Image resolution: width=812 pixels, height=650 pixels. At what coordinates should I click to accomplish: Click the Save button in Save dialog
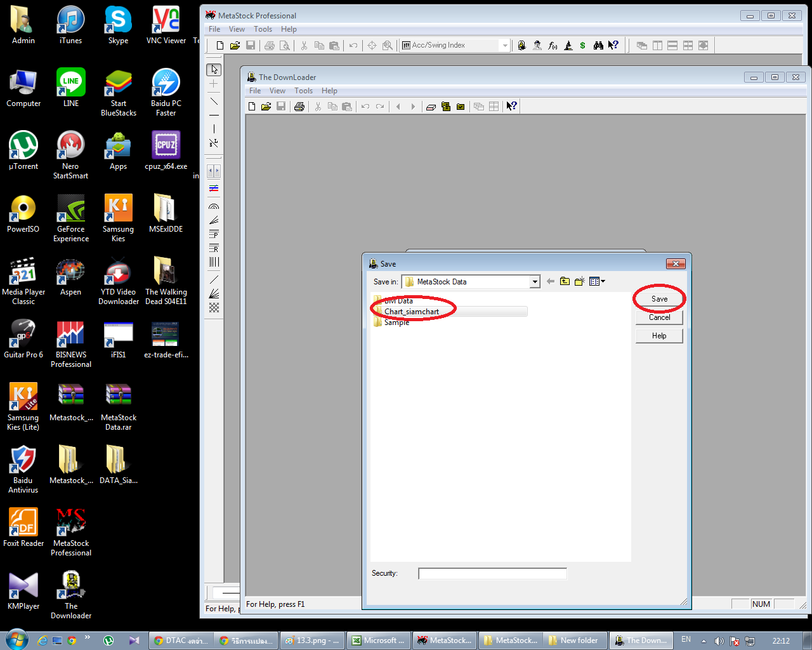pos(659,299)
